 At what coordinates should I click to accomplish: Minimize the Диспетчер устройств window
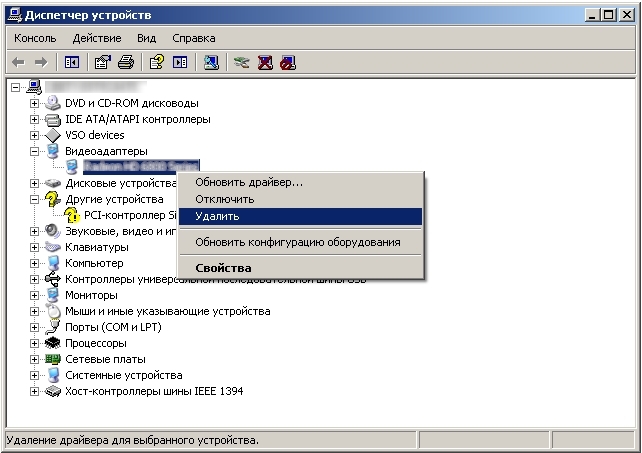click(x=593, y=15)
